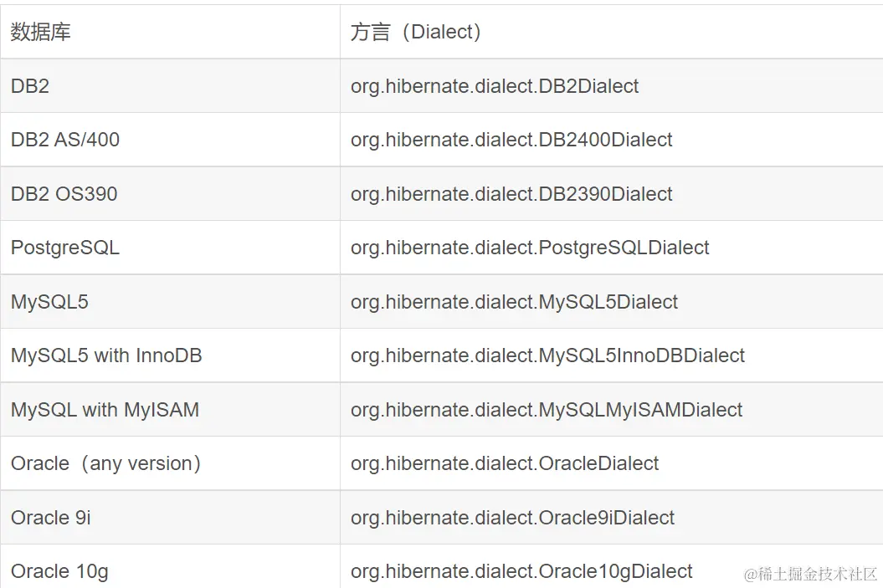Click the DB2 OS390 database cell
Image resolution: width=883 pixels, height=588 pixels.
point(64,194)
